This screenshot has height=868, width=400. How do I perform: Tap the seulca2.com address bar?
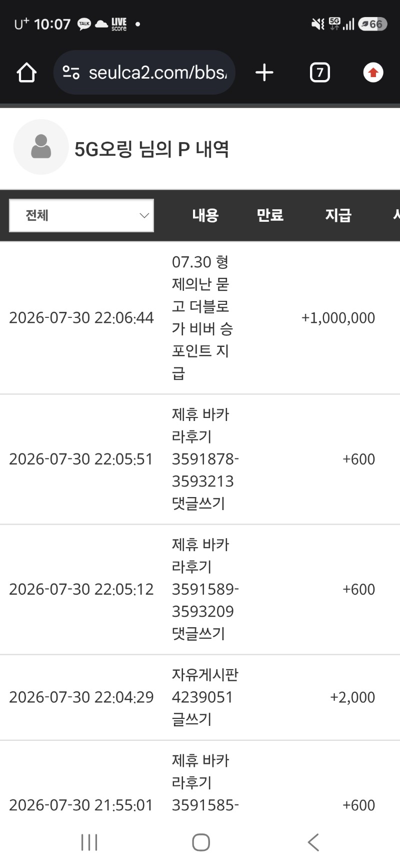(144, 73)
